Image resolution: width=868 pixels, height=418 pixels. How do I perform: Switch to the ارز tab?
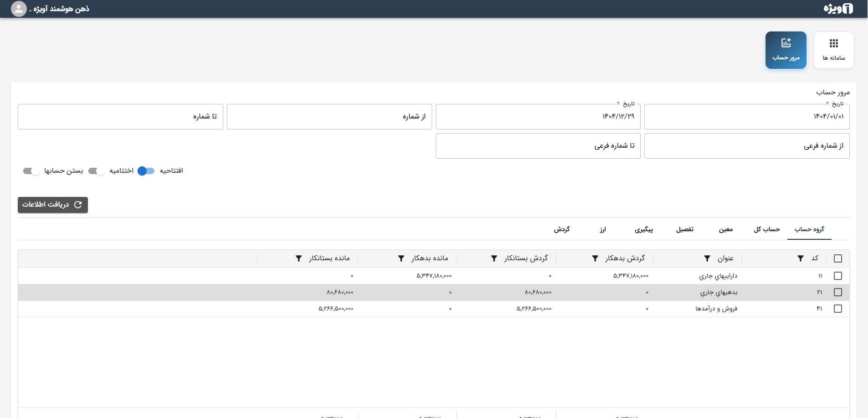point(602,229)
